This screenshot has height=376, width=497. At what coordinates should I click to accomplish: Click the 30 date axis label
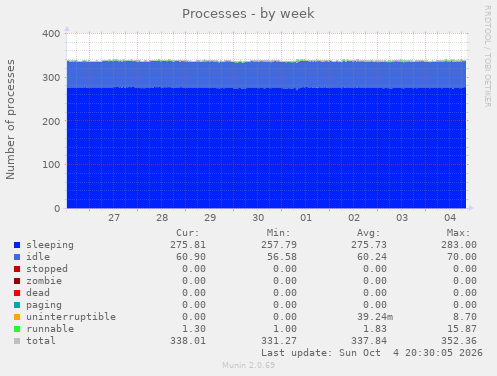click(x=258, y=218)
